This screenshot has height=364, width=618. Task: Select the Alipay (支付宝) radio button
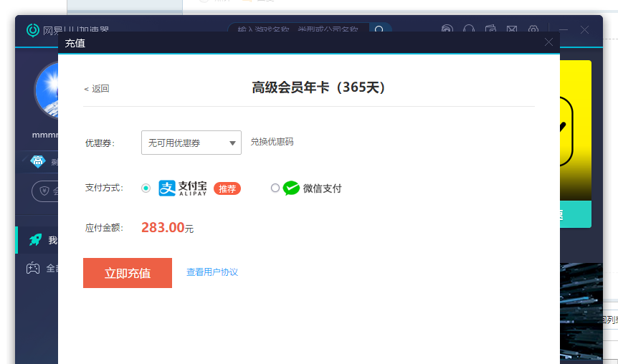pyautogui.click(x=146, y=188)
